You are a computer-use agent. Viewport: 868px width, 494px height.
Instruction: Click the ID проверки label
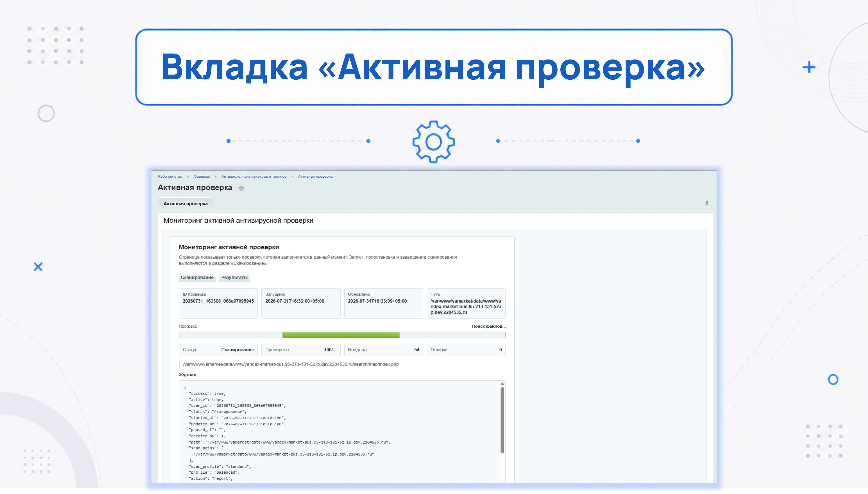[194, 295]
